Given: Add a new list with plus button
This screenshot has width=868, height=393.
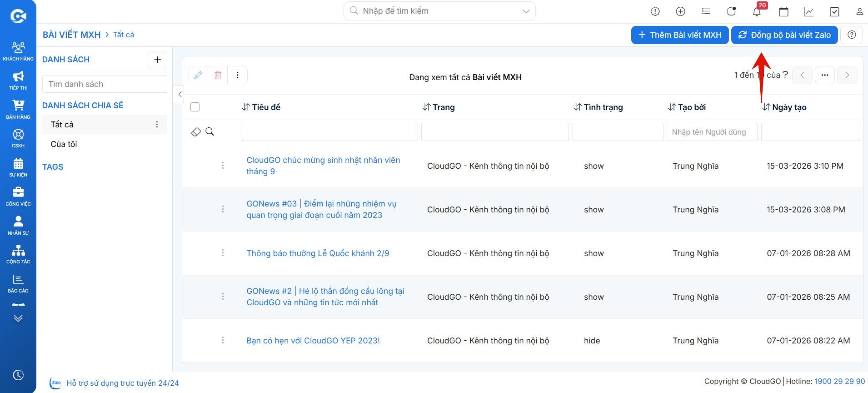Looking at the screenshot, I should point(158,60).
